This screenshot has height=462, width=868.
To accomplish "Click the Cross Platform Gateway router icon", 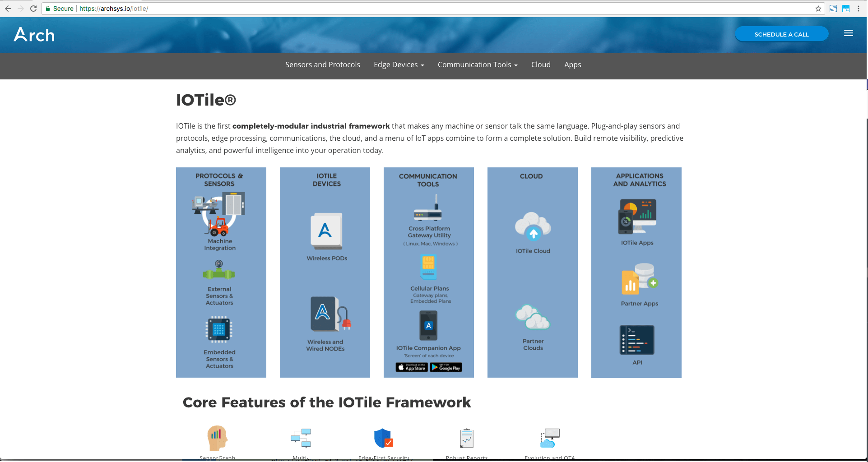I will click(428, 208).
